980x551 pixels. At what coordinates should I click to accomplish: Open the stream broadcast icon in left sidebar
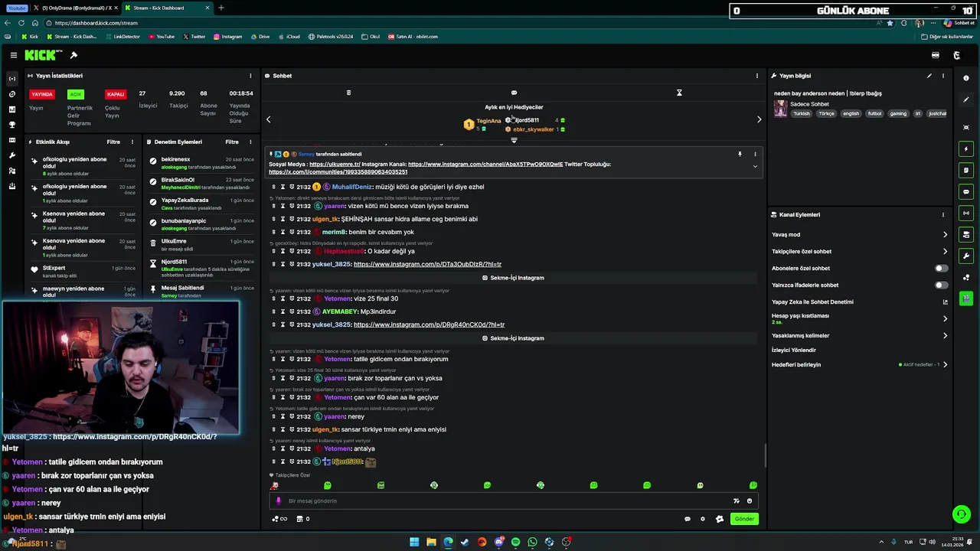11,79
